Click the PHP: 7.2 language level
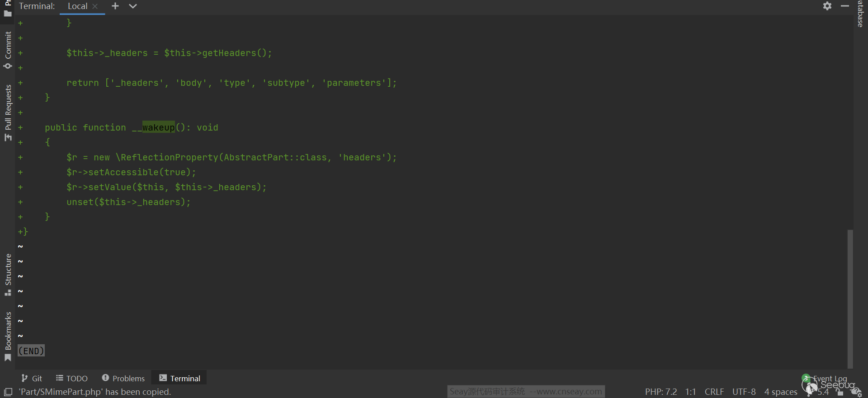868x398 pixels. click(x=660, y=392)
